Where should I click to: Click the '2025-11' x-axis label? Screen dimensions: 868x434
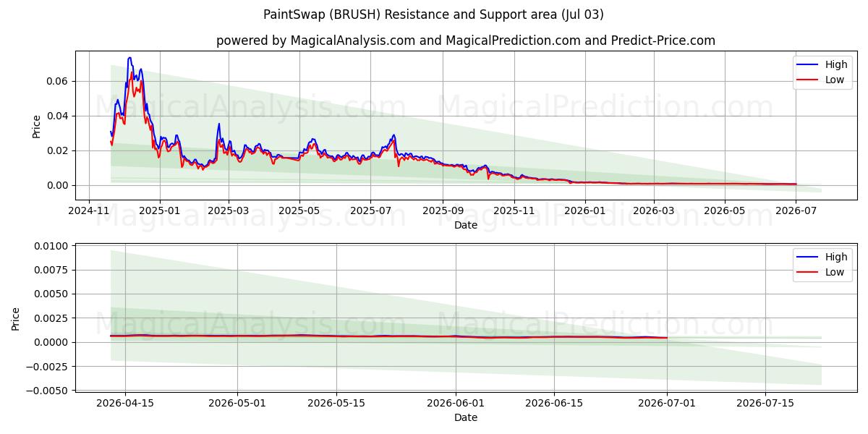tap(514, 210)
